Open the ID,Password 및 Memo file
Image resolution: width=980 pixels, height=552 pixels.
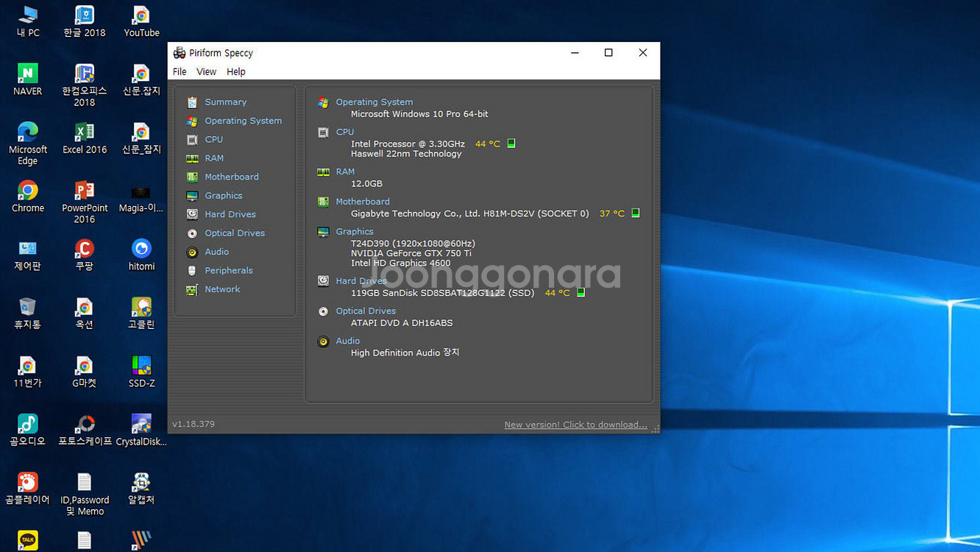[85, 494]
